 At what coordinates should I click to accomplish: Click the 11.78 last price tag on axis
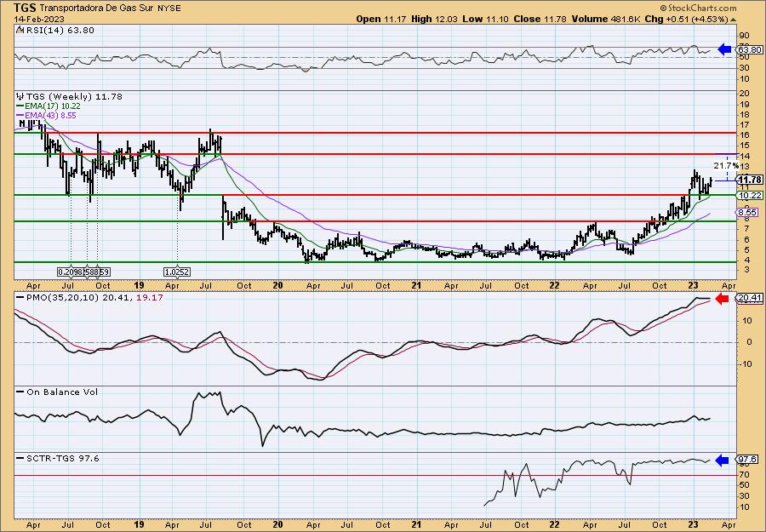click(x=751, y=180)
